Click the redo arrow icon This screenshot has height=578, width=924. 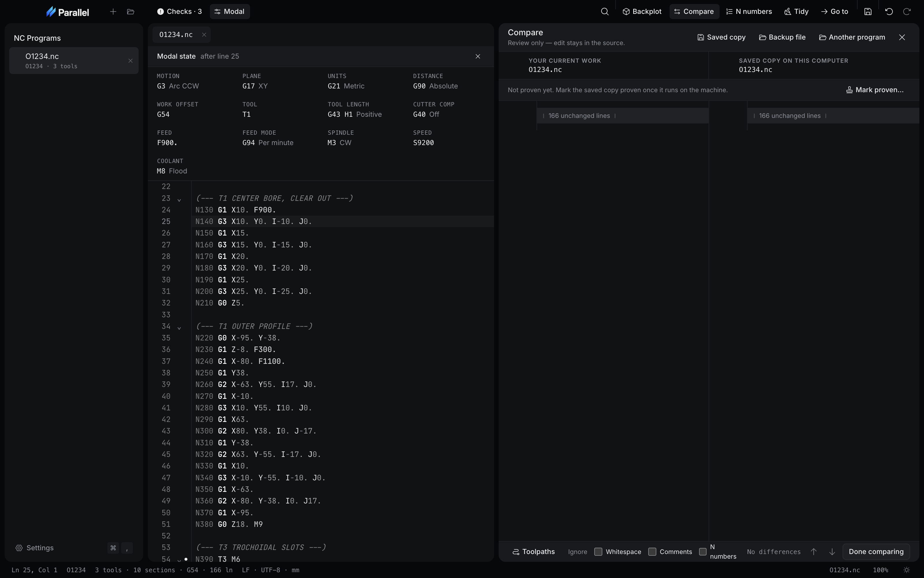coord(907,12)
